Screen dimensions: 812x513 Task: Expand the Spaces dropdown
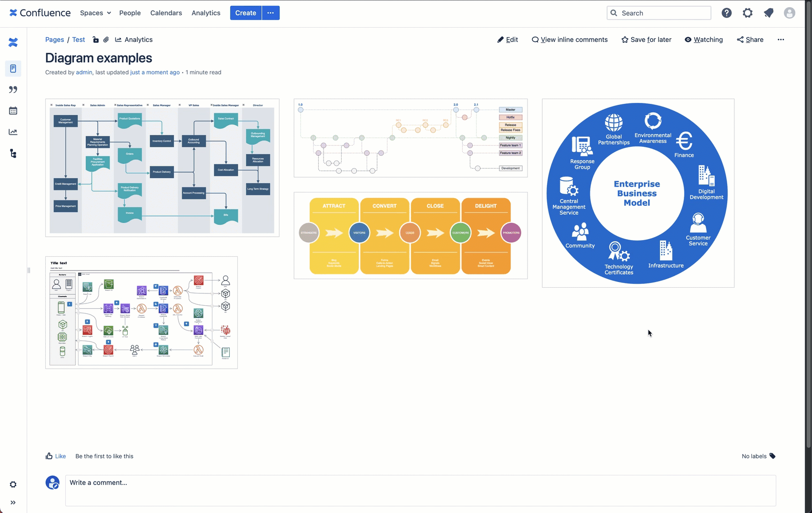click(x=95, y=13)
